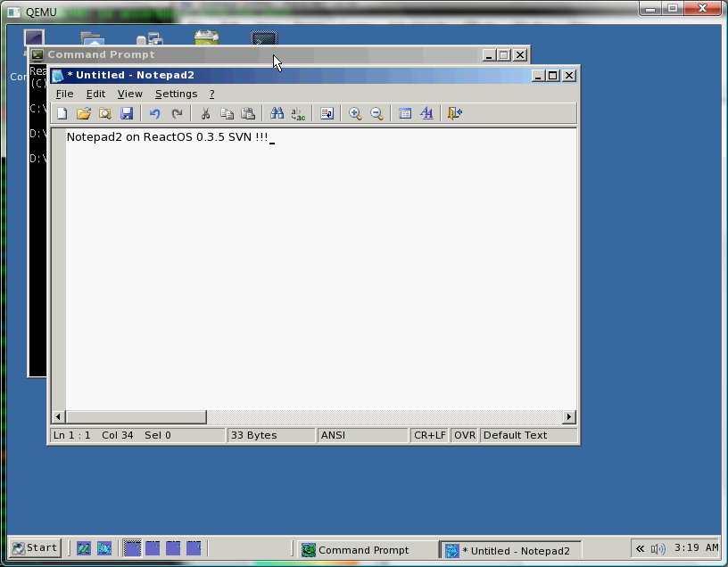Open a file with the folder icon

coord(84,113)
